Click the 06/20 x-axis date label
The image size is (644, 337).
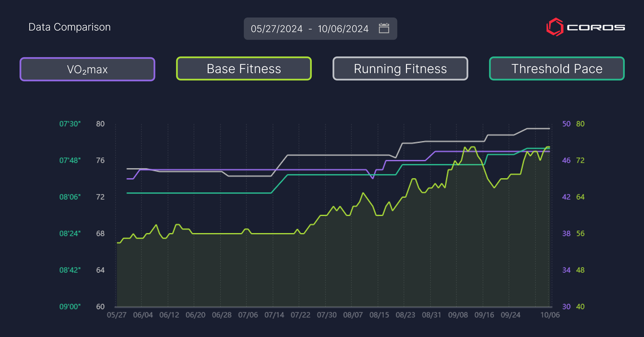point(195,315)
